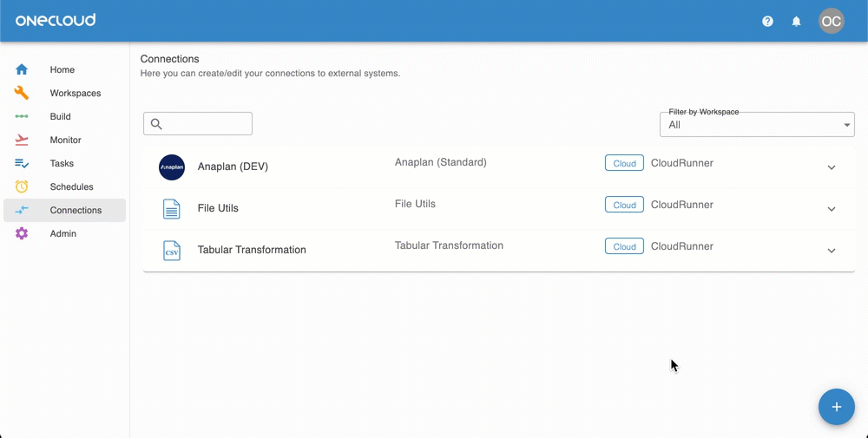Focus the connections search field
Image resolution: width=868 pixels, height=438 pixels.
coord(198,124)
